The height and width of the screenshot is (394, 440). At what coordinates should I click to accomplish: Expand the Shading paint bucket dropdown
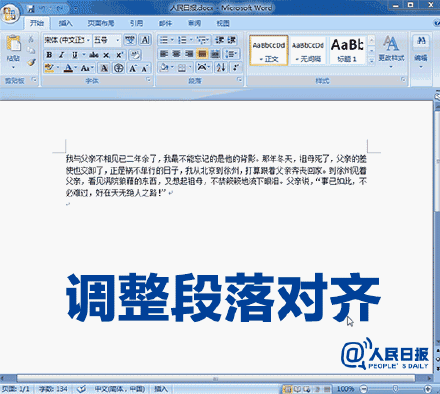[x=172, y=68]
